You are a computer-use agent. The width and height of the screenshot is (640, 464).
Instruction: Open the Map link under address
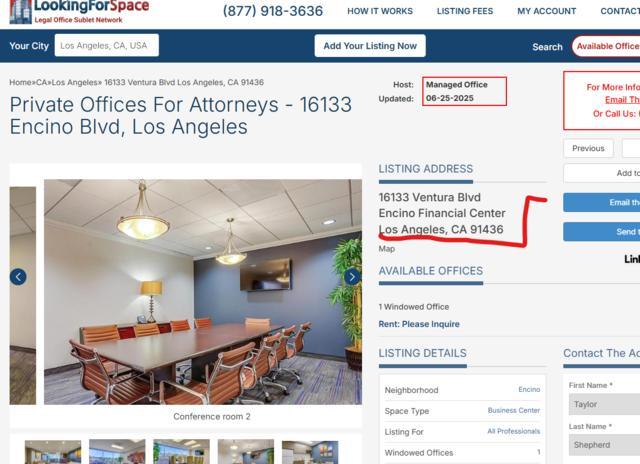(x=387, y=249)
